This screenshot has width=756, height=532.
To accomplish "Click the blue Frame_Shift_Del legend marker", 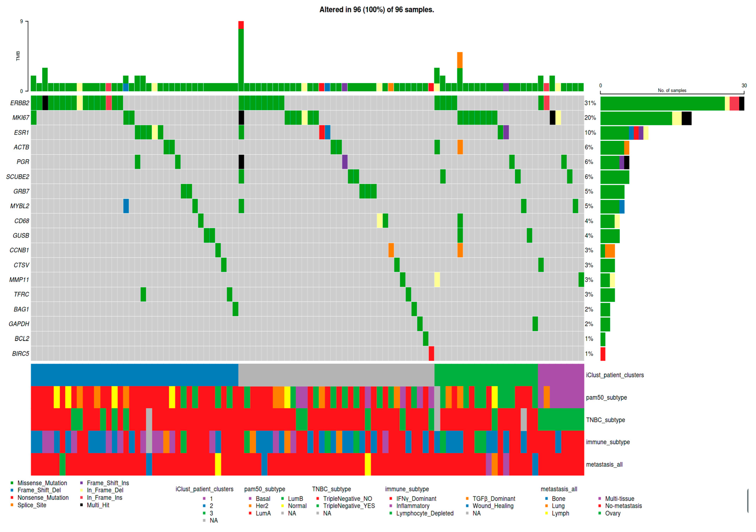I will point(12,490).
